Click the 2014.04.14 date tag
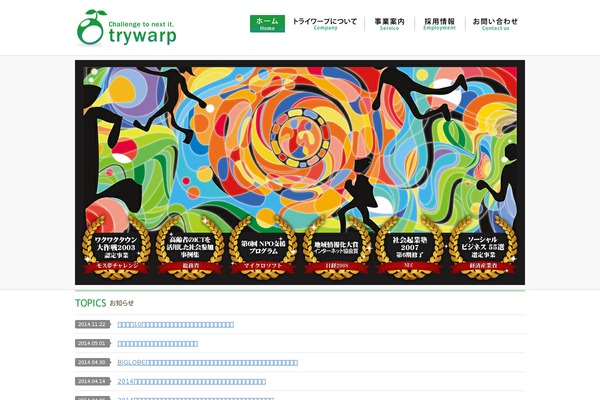Screen dimensions: 600x400 point(93,381)
